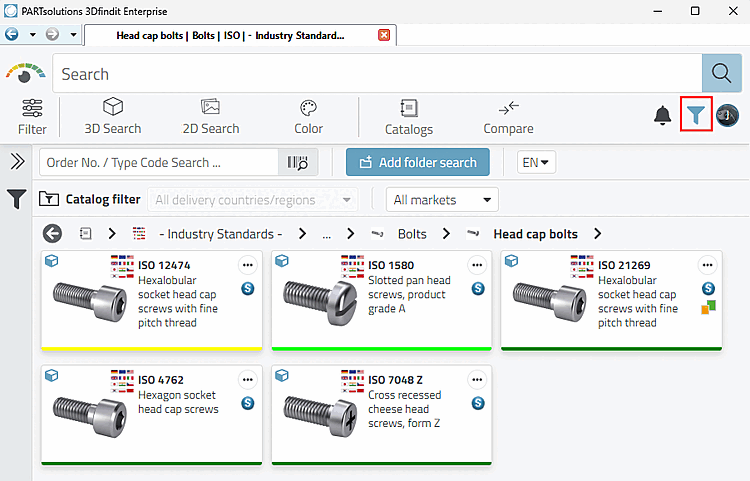Open the EN language dropdown
The height and width of the screenshot is (481, 750).
pos(537,162)
